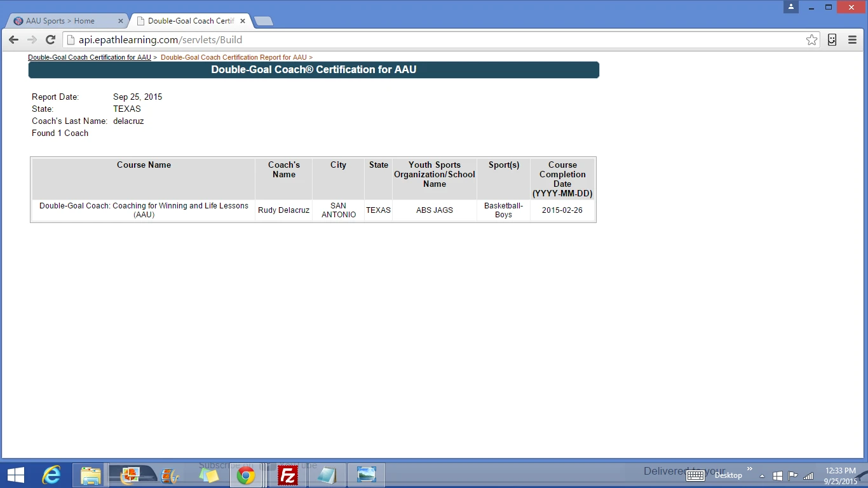Click the Sep 25, 2015 report date
868x488 pixels.
tap(138, 97)
